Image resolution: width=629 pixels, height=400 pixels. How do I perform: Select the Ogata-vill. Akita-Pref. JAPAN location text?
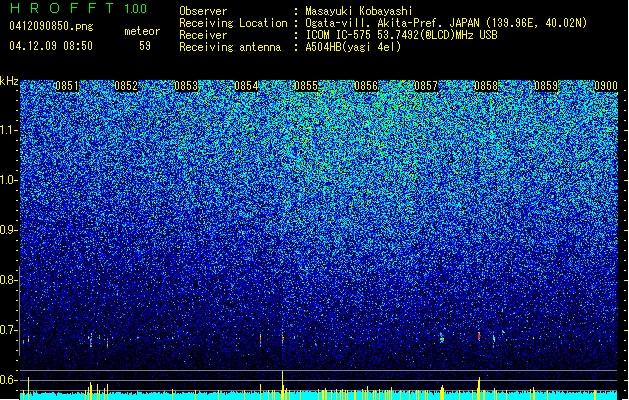(446, 23)
